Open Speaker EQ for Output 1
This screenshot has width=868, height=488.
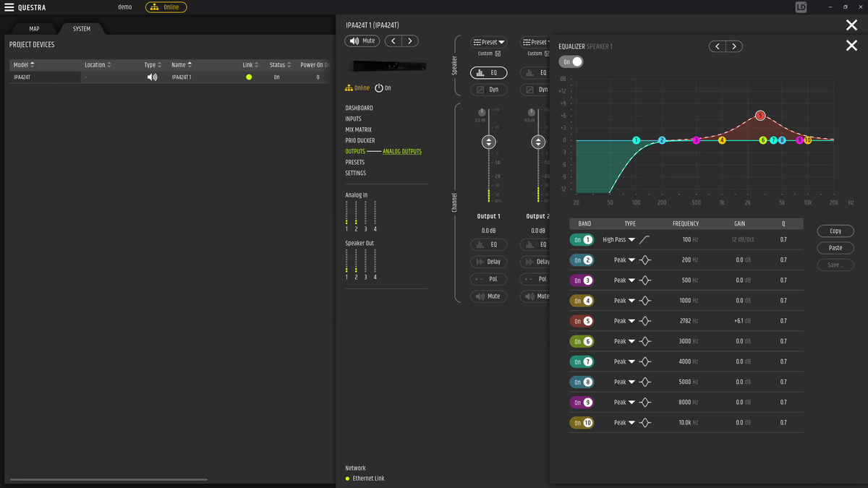click(488, 73)
